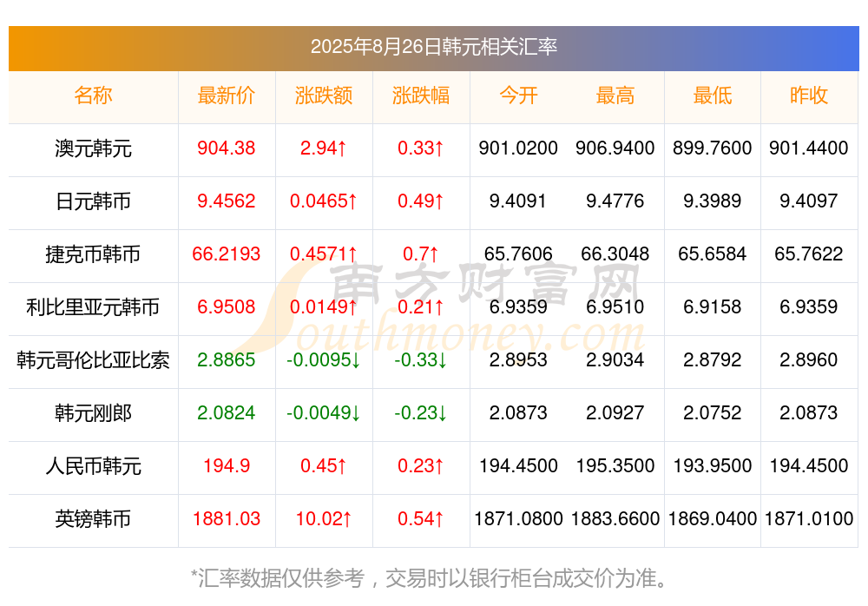Click change percent 0.7↑

click(x=421, y=254)
